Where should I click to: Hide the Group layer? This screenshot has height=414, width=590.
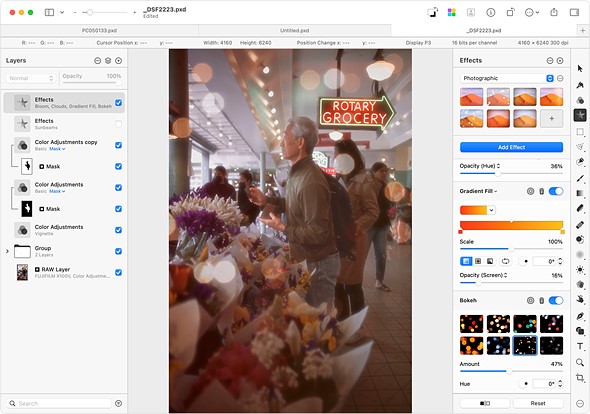click(119, 251)
